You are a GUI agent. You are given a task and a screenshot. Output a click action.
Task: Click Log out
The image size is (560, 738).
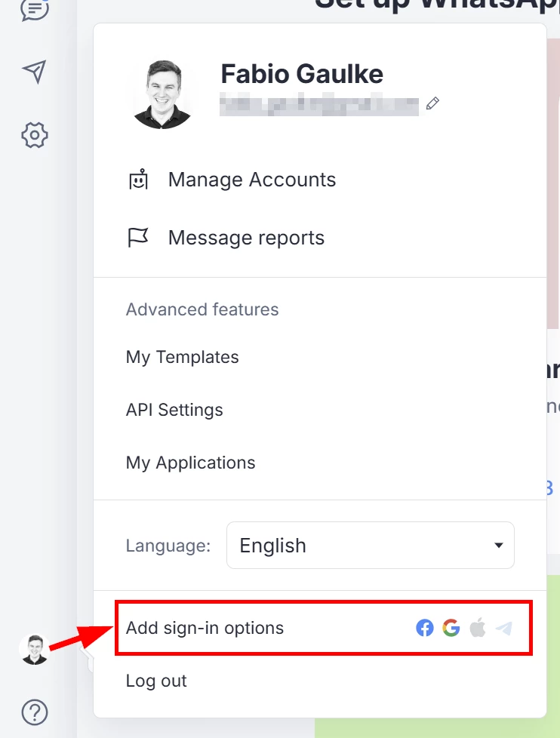click(156, 681)
